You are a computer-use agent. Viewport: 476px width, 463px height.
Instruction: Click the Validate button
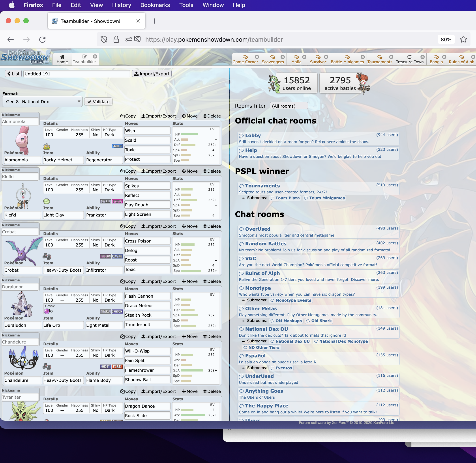coord(98,102)
